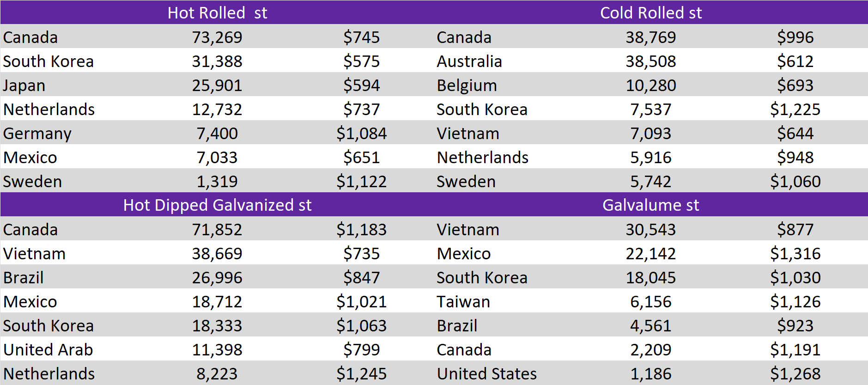Click the Cold Rolled st header
Viewport: 868px width, 385px height.
point(650,12)
